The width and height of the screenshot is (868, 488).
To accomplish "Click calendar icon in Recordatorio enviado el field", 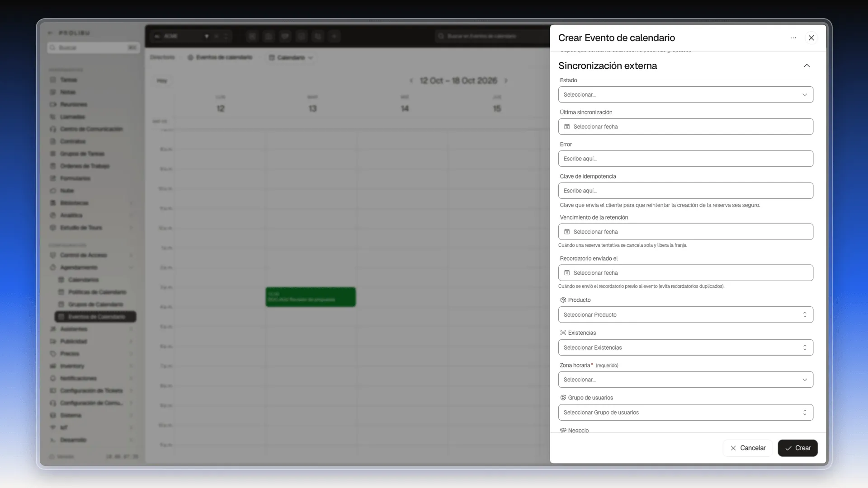I will click(567, 273).
